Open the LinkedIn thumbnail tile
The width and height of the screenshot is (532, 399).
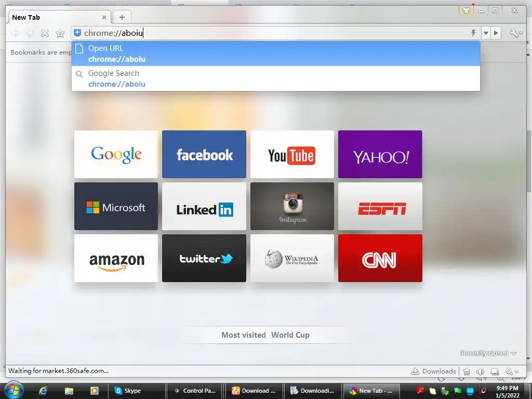coord(204,206)
